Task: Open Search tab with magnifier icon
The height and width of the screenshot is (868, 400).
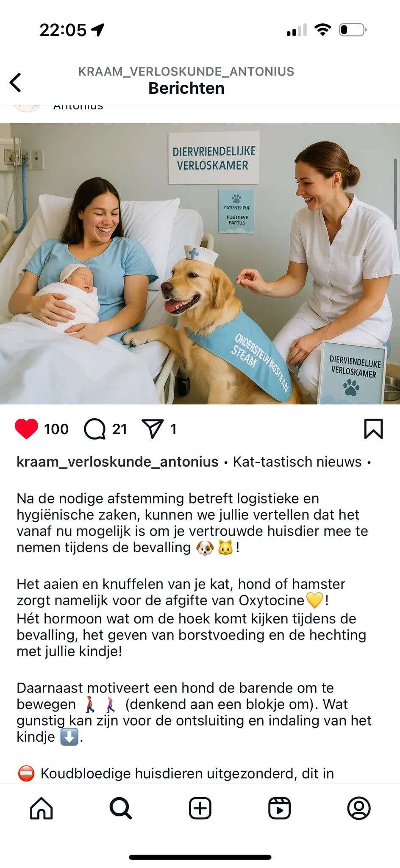Action: [x=121, y=808]
